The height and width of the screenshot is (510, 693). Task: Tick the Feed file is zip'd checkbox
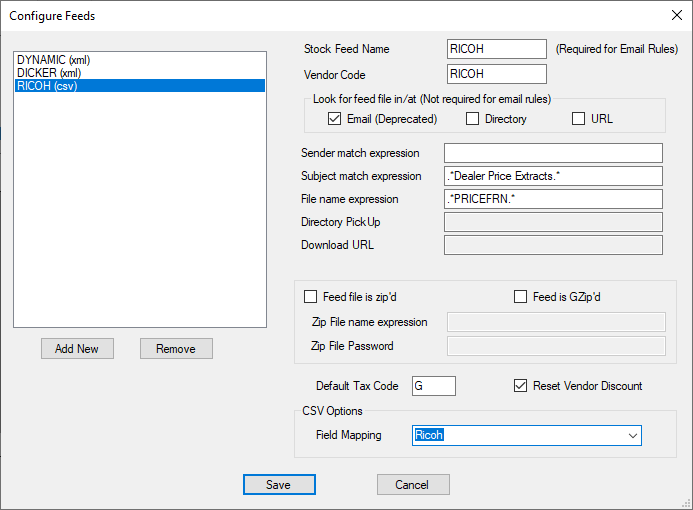(310, 296)
